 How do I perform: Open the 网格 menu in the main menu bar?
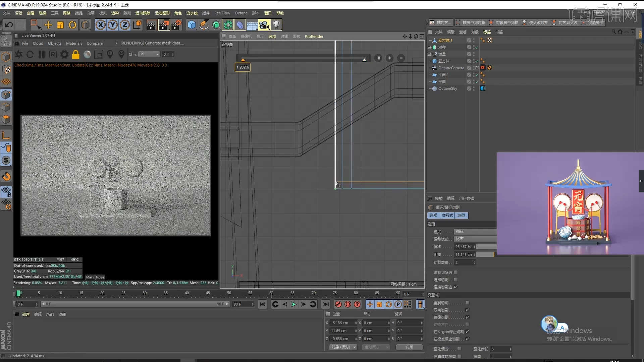(x=66, y=13)
